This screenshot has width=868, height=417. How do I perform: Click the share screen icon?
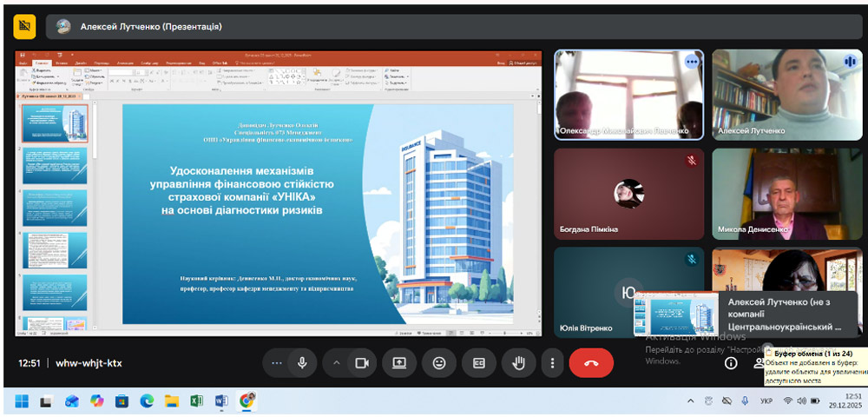click(399, 362)
